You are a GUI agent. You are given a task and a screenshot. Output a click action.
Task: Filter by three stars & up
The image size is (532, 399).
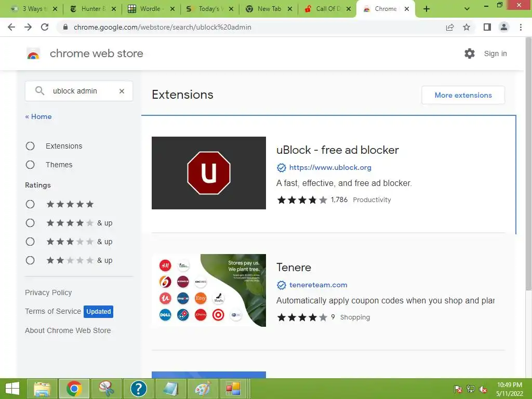pos(30,242)
